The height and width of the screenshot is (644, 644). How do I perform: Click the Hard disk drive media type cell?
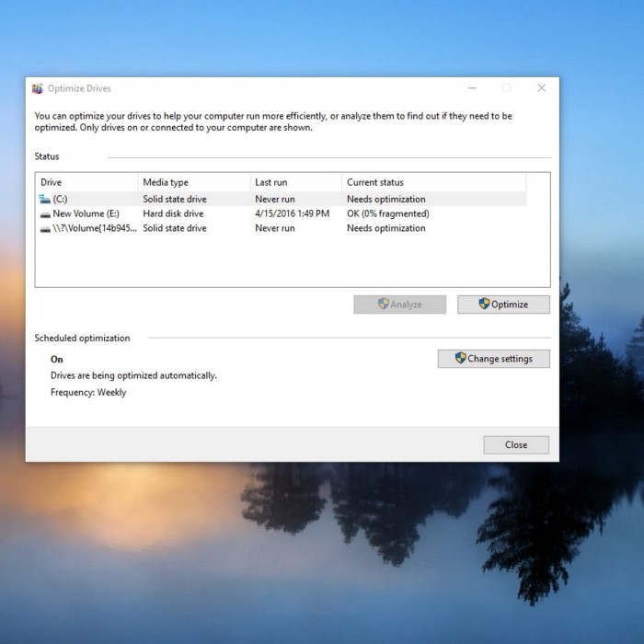tap(173, 213)
